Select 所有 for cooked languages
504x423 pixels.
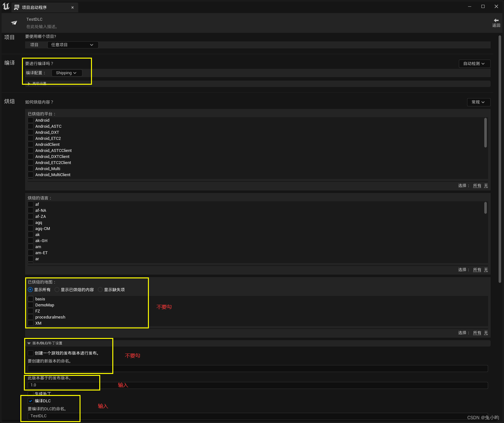[x=477, y=270]
